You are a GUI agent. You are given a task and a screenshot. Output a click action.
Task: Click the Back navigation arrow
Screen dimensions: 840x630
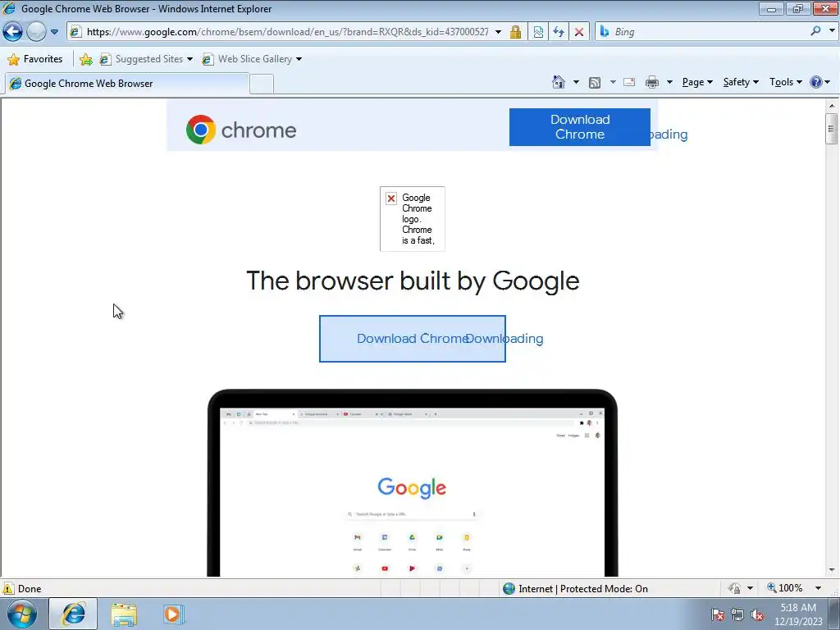(13, 32)
